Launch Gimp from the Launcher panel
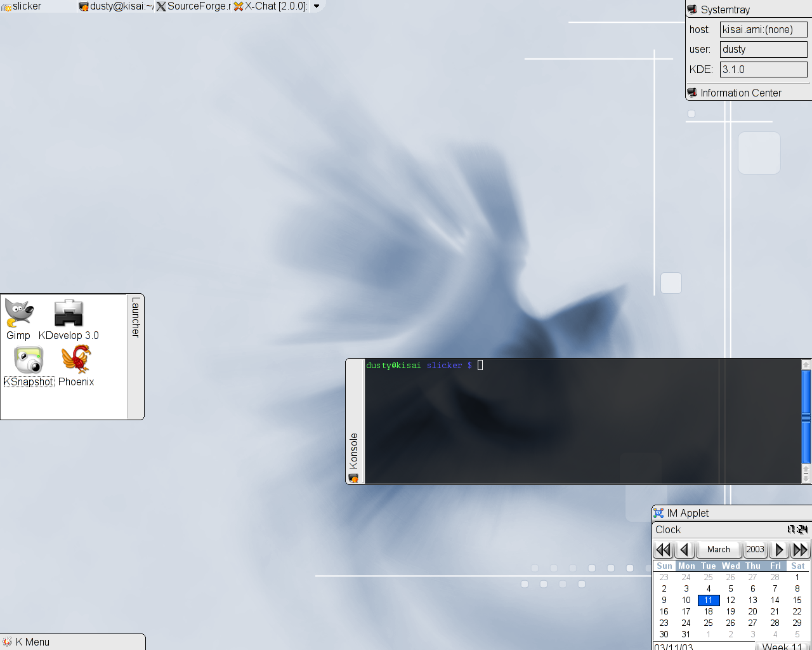812x650 pixels. [18, 319]
